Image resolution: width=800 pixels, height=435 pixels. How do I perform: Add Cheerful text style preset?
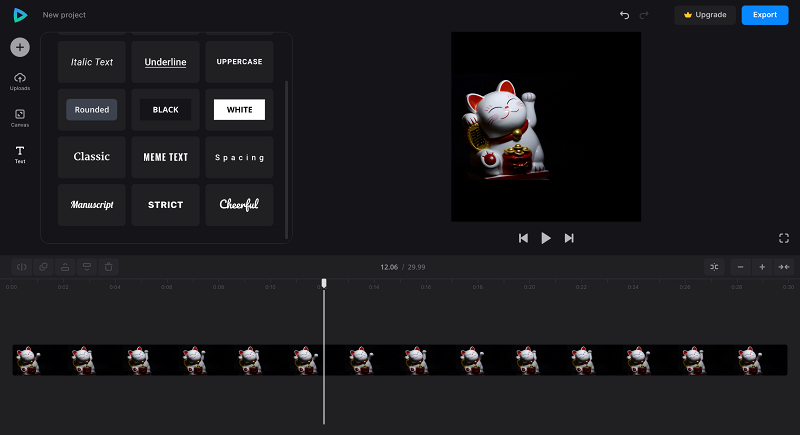pos(239,205)
